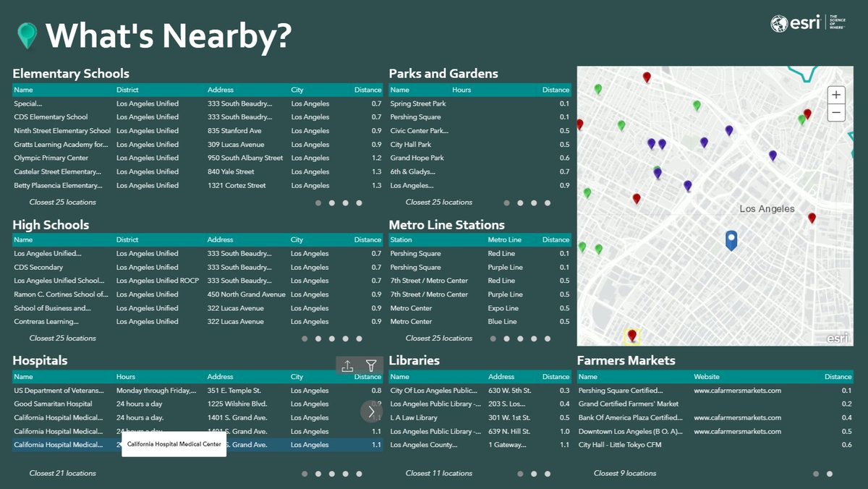Go to second page dot of Farmers Markets

tap(830, 474)
